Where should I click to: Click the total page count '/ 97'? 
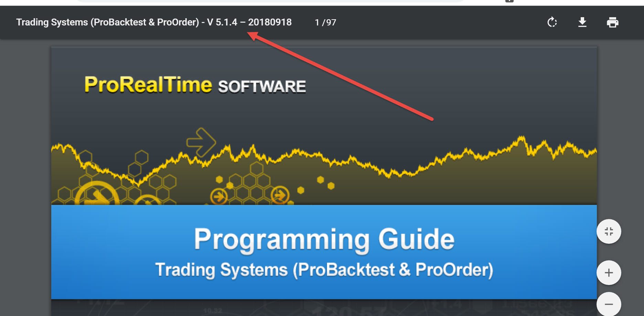coord(329,22)
